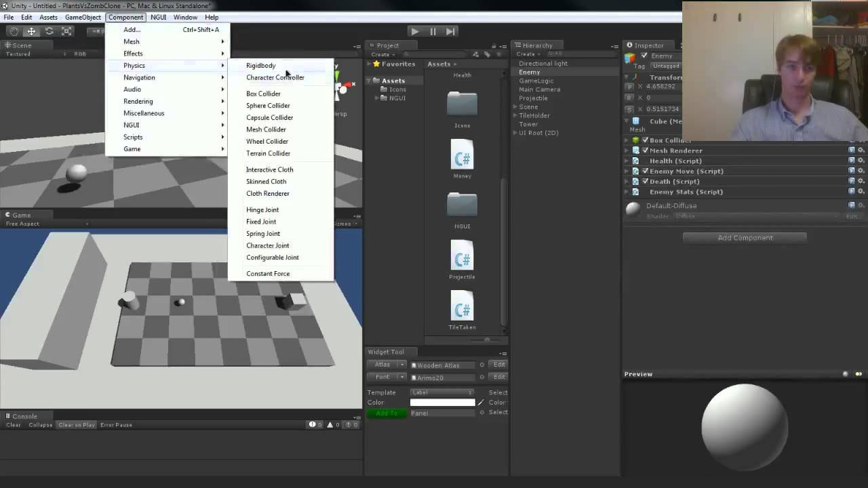The width and height of the screenshot is (868, 488).
Task: Select the Rotate tool in toolbar
Action: (x=49, y=31)
